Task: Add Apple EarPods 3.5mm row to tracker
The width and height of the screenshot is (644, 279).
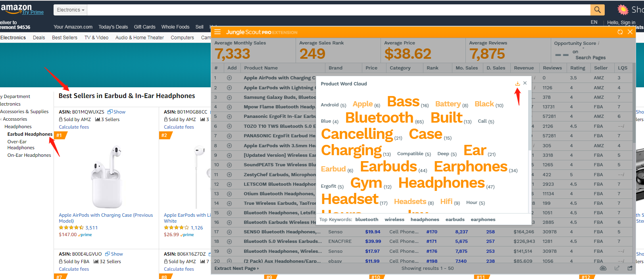Action: click(229, 146)
